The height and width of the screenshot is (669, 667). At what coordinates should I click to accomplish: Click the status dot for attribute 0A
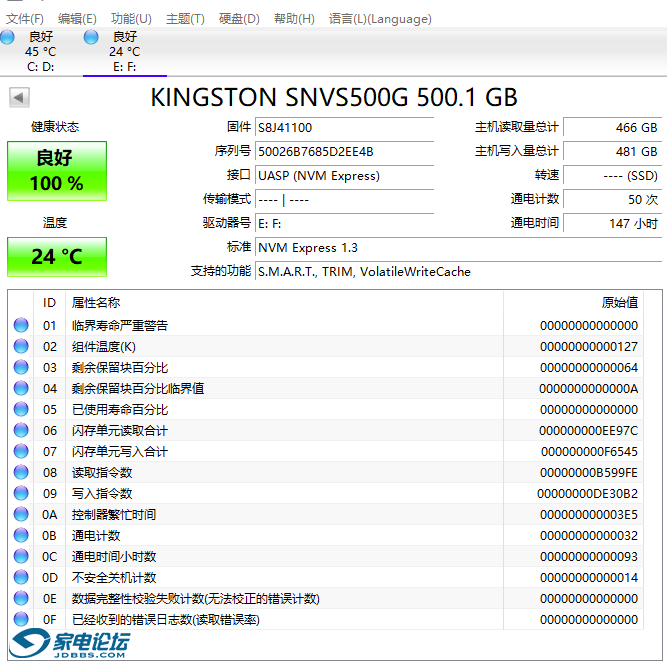(21, 514)
